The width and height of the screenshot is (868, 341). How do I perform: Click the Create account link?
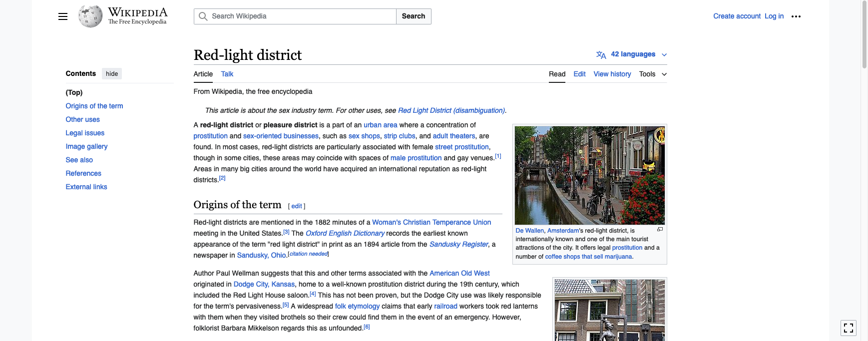pyautogui.click(x=737, y=16)
